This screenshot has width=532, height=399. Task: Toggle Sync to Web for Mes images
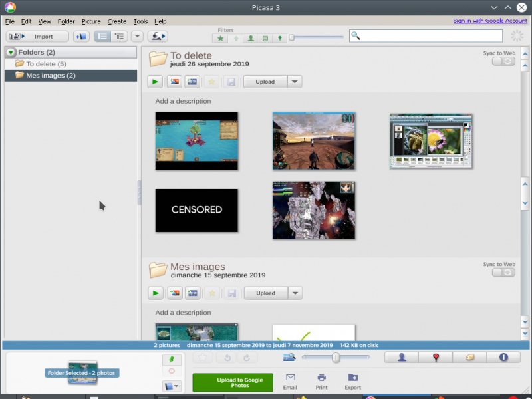(x=503, y=272)
